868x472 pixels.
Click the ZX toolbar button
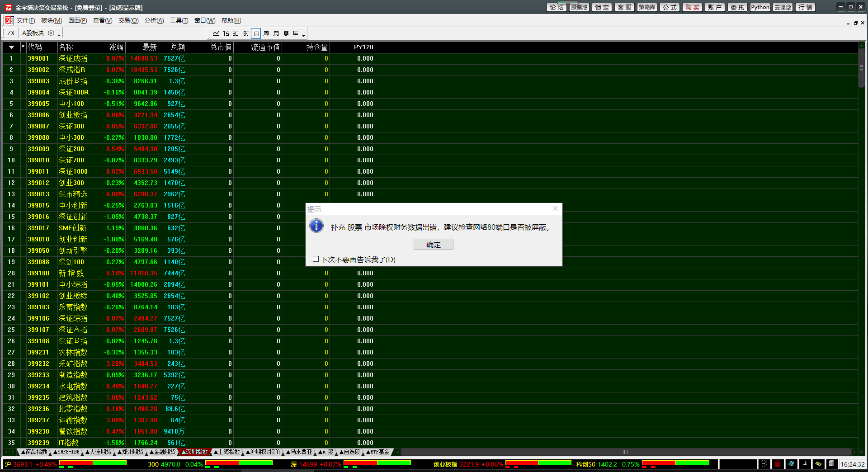[x=11, y=33]
